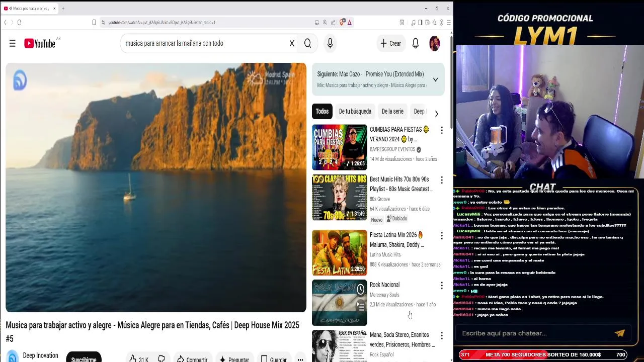Clear the search box with X
Image resolution: width=644 pixels, height=362 pixels.
292,44
